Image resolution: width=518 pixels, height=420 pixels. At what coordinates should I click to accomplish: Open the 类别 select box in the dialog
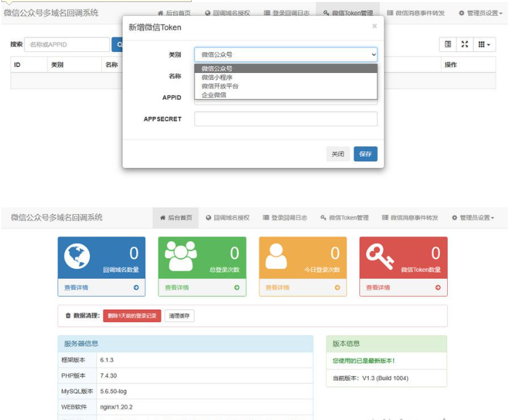[286, 54]
